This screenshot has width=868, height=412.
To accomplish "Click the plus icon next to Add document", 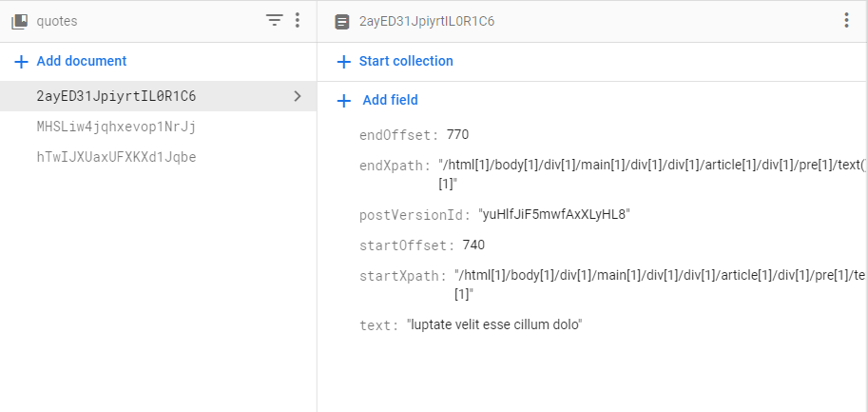I will 21,62.
